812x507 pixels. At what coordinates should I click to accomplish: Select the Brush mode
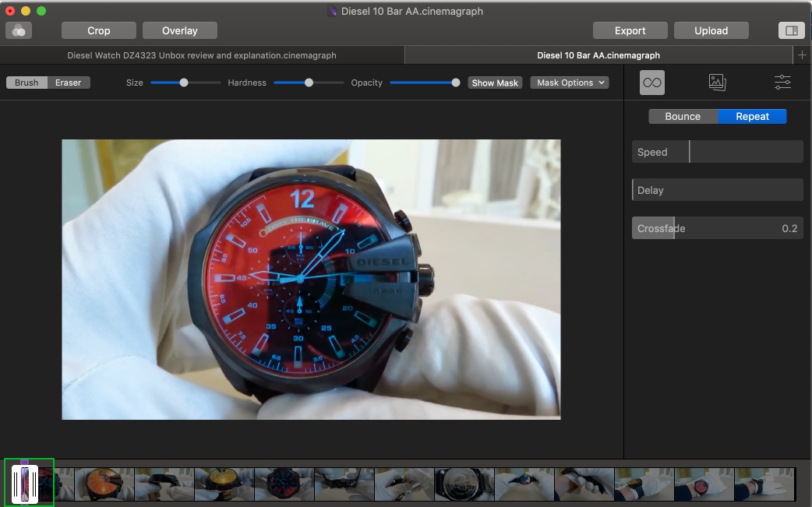[x=26, y=83]
